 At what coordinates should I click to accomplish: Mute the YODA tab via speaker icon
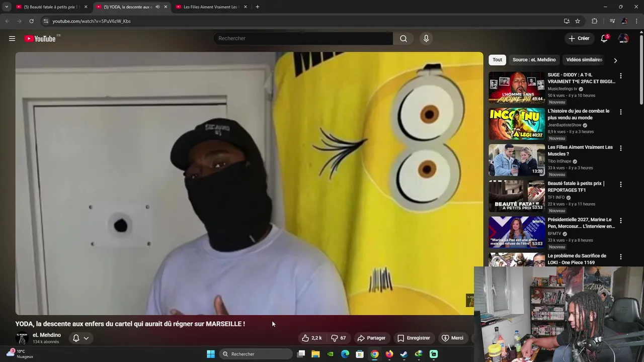pos(157,7)
